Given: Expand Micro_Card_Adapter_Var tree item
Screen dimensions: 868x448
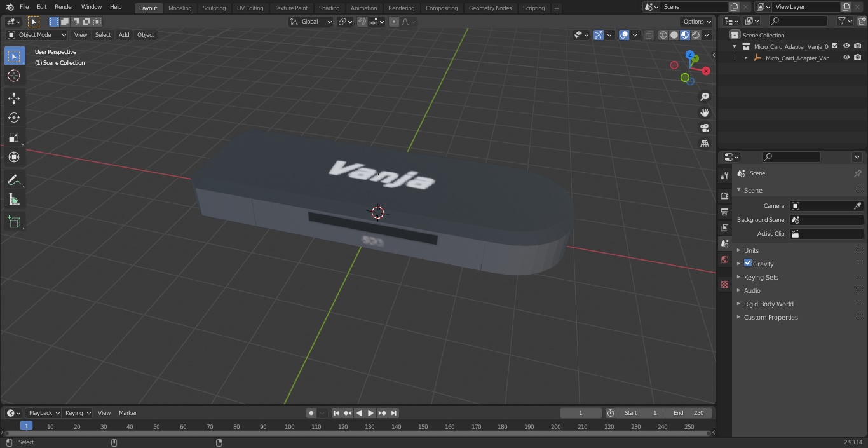Looking at the screenshot, I should click(x=746, y=58).
